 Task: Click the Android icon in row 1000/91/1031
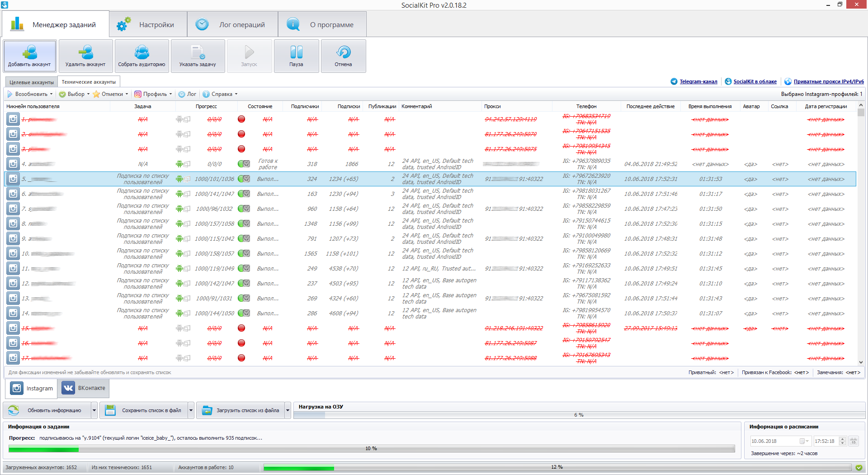(179, 298)
